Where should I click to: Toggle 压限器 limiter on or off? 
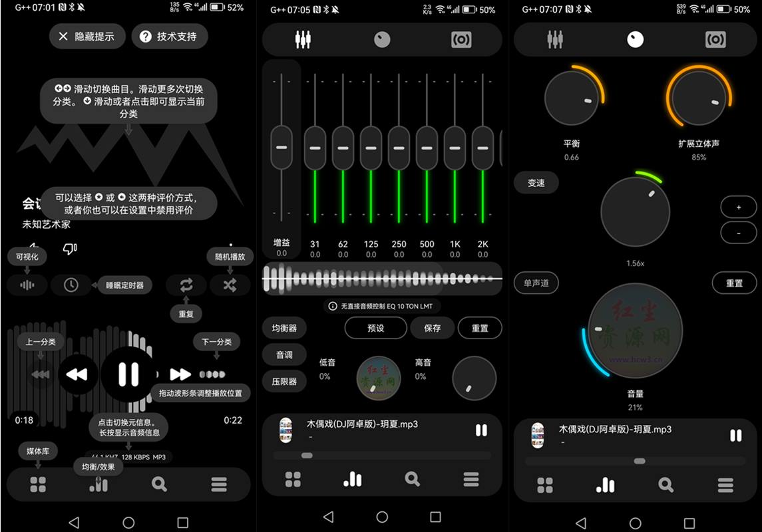pyautogui.click(x=284, y=382)
